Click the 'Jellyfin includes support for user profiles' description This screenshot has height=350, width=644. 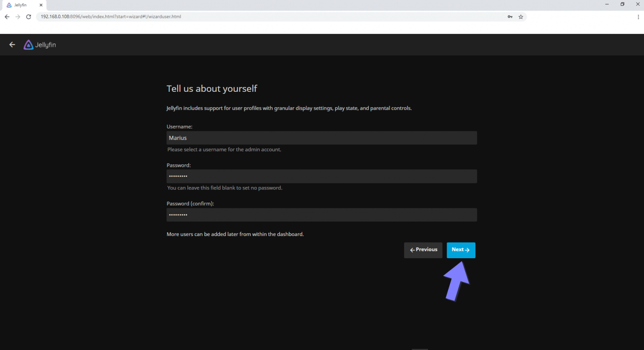point(289,108)
